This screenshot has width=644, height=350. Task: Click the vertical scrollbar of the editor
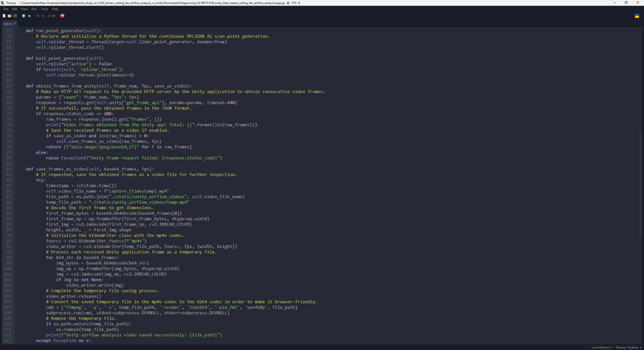(x=641, y=185)
